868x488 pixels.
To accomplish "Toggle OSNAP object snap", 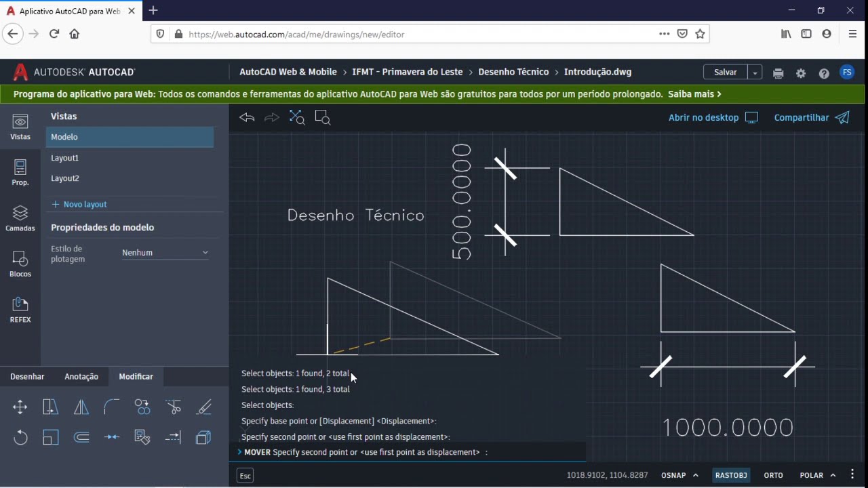I will point(673,476).
